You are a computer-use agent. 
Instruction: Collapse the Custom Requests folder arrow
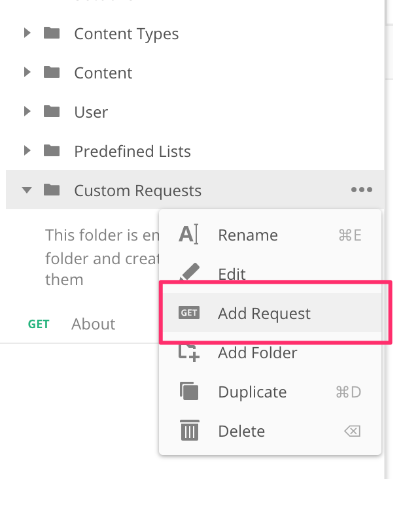click(x=27, y=190)
